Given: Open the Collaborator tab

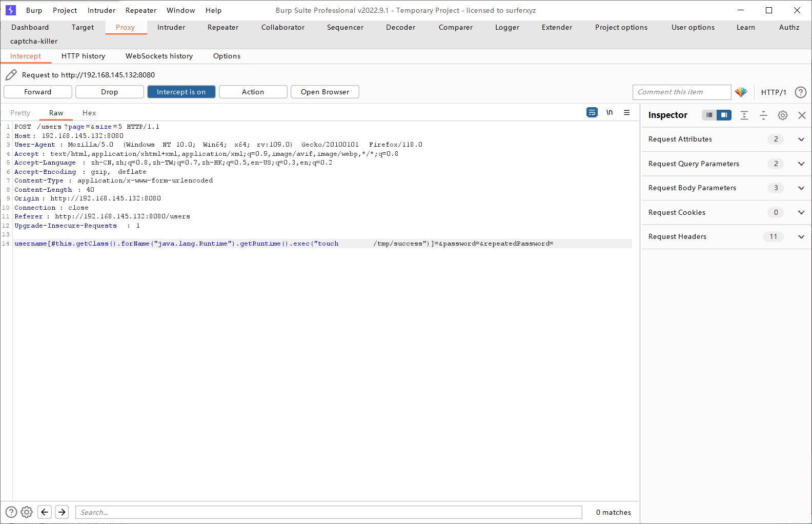Looking at the screenshot, I should click(283, 28).
